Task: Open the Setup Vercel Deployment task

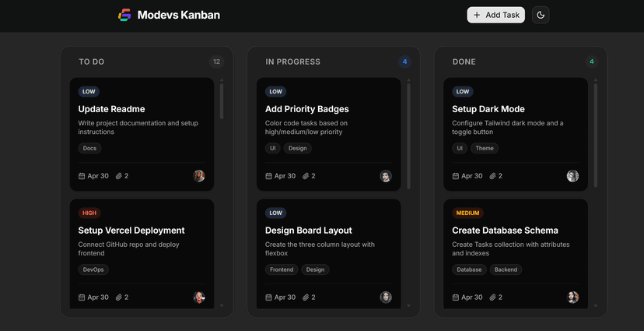Action: [131, 231]
